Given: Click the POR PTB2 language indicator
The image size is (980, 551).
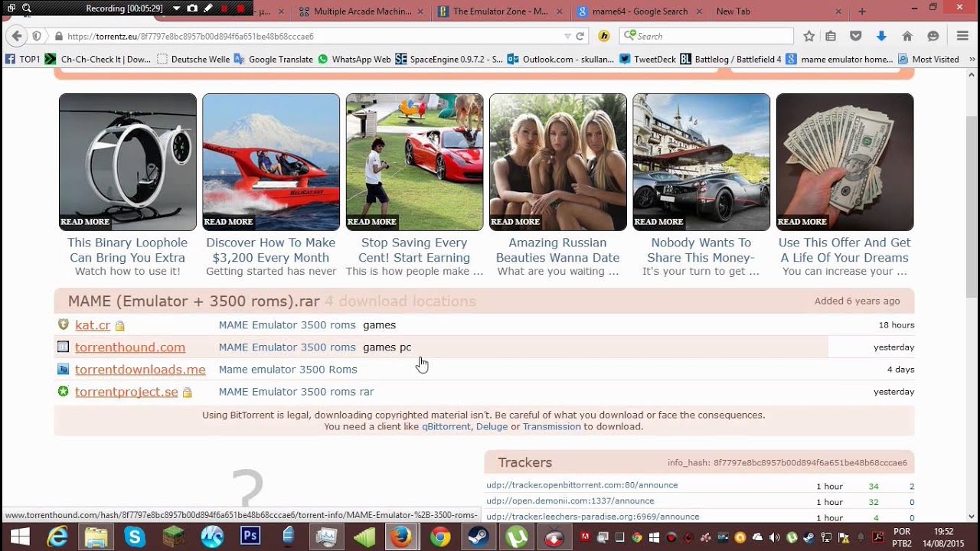Looking at the screenshot, I should pyautogui.click(x=903, y=537).
